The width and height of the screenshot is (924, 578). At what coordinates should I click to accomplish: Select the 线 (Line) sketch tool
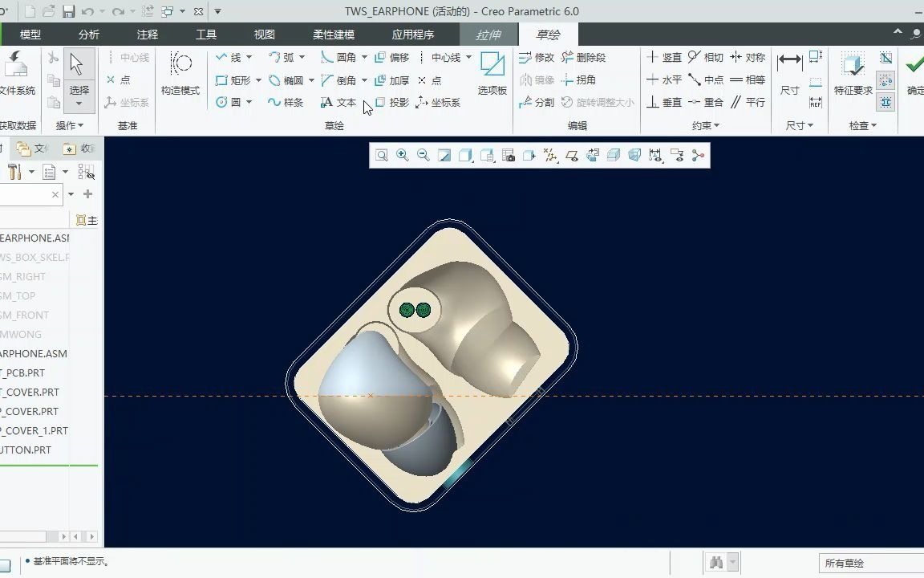click(x=229, y=57)
